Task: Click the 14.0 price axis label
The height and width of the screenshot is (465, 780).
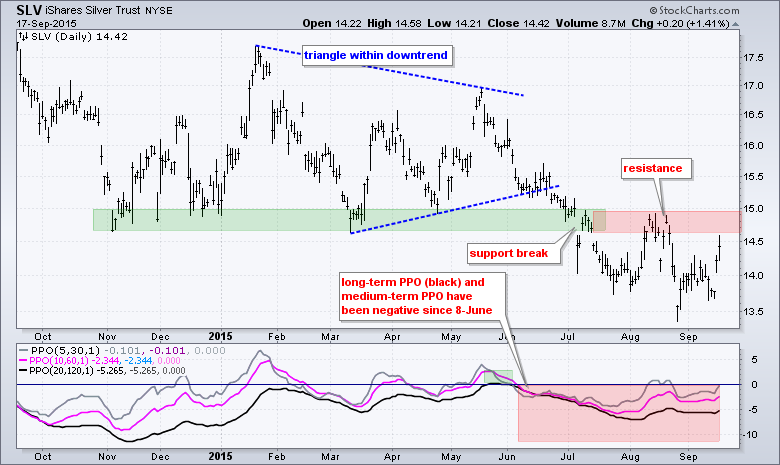Action: pyautogui.click(x=753, y=276)
